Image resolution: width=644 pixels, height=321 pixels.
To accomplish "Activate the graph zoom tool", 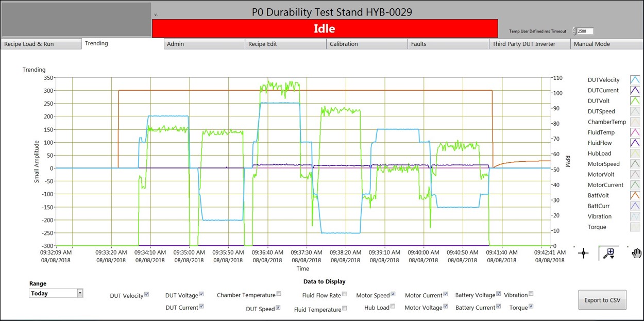I will coord(609,253).
